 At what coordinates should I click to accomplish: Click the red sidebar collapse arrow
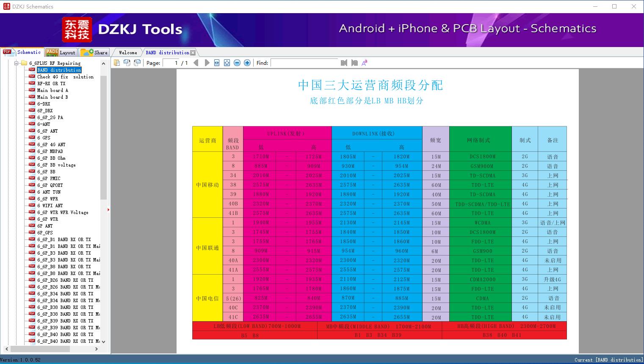(108, 209)
